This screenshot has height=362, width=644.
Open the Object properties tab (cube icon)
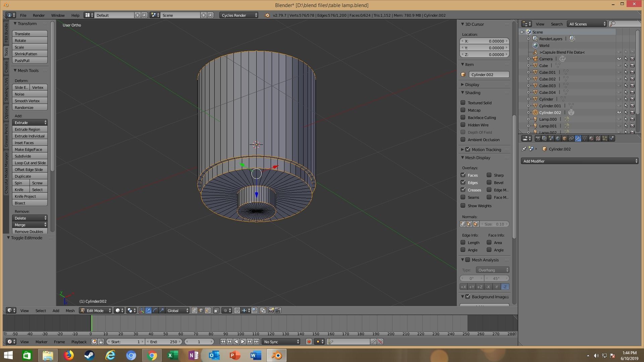click(x=565, y=138)
